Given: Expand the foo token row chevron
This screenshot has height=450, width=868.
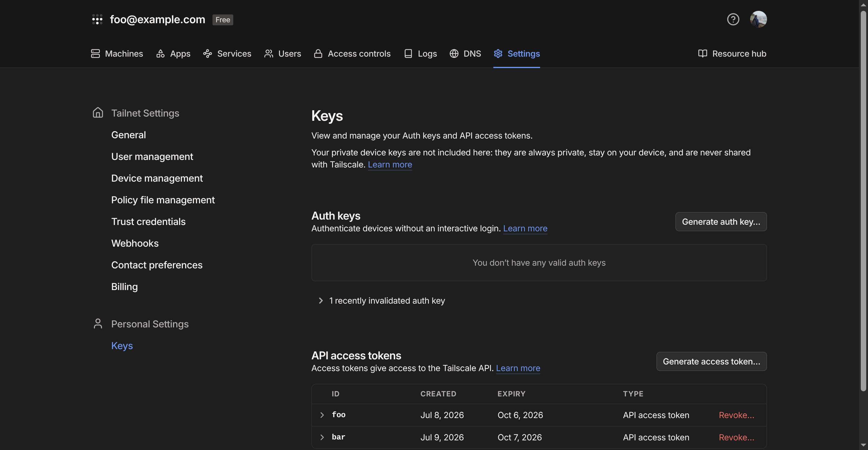Looking at the screenshot, I should [x=322, y=415].
